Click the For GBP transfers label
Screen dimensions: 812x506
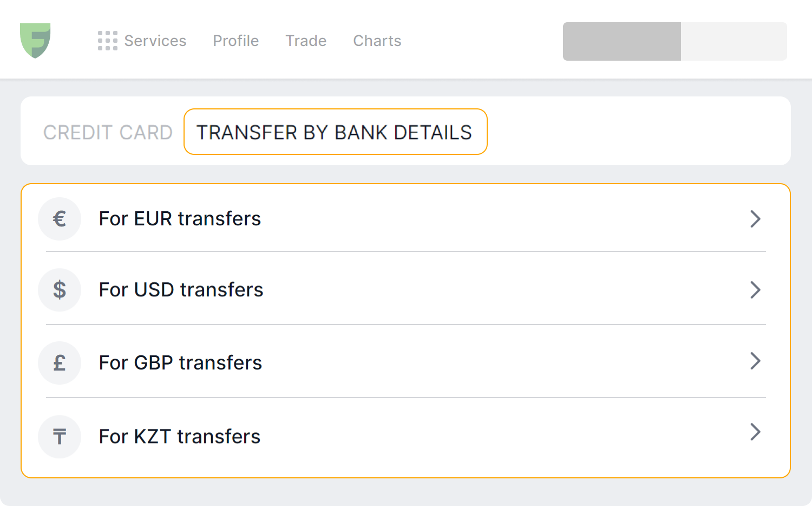click(x=180, y=363)
